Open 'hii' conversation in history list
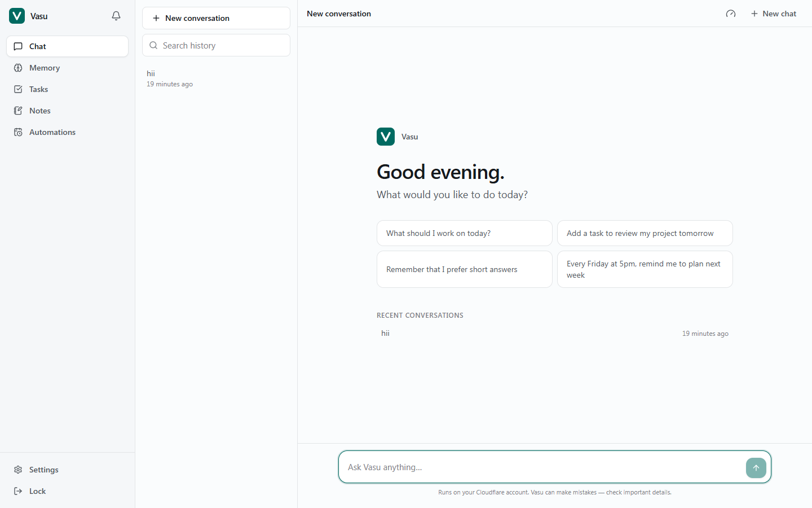The image size is (812, 508). tap(216, 78)
